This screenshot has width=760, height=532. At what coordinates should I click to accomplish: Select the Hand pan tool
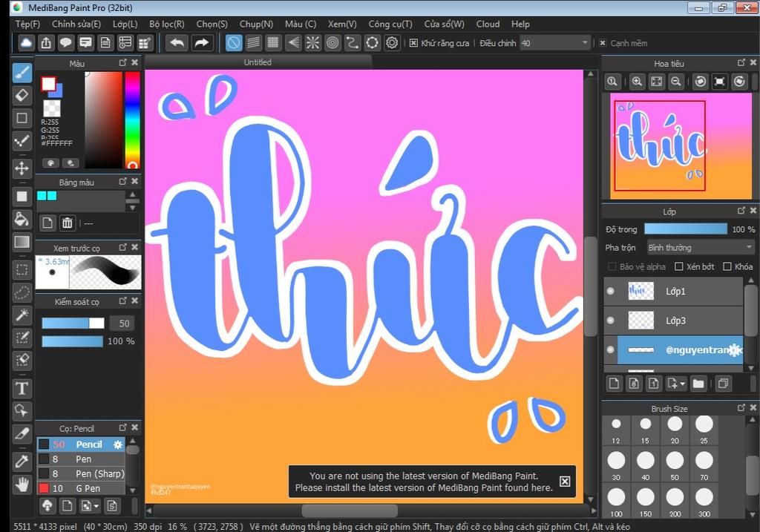pyautogui.click(x=22, y=484)
